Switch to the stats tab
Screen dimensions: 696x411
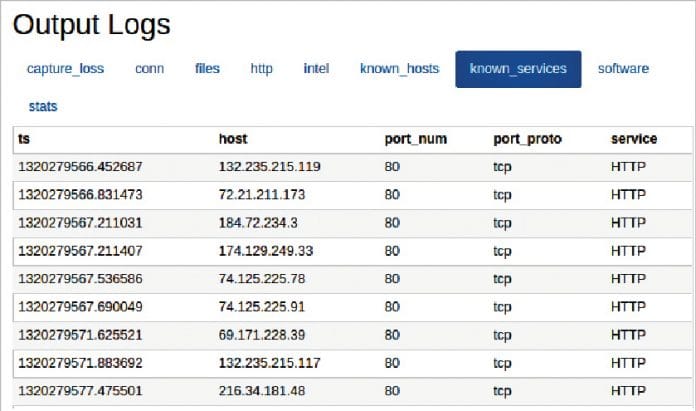point(43,106)
